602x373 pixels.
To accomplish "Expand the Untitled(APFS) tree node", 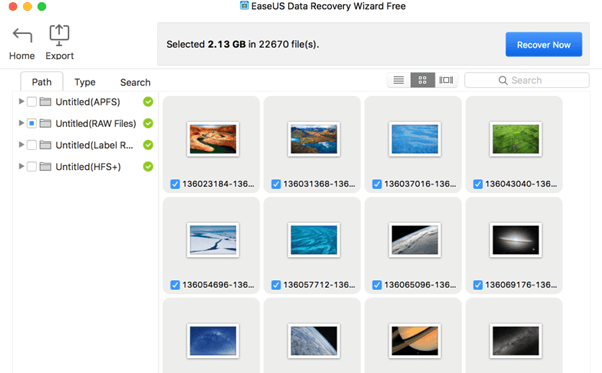I will pos(22,101).
